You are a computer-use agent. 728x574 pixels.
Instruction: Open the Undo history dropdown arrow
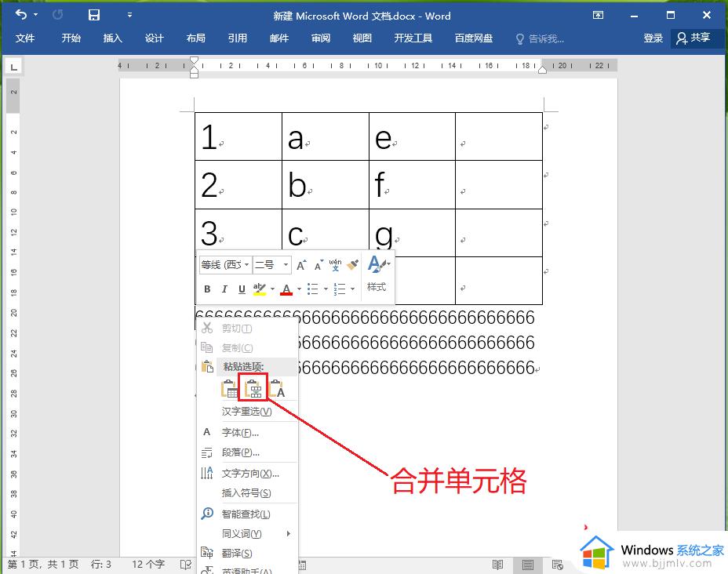(x=36, y=15)
